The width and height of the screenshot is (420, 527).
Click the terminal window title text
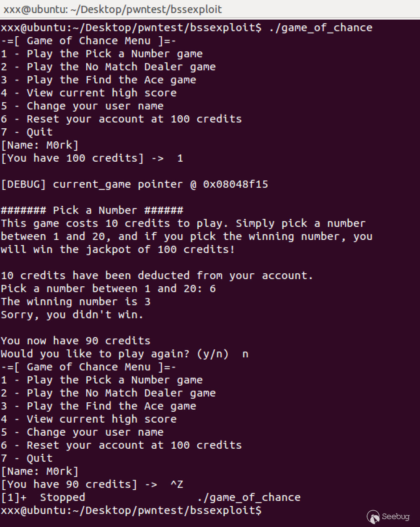[112, 9]
